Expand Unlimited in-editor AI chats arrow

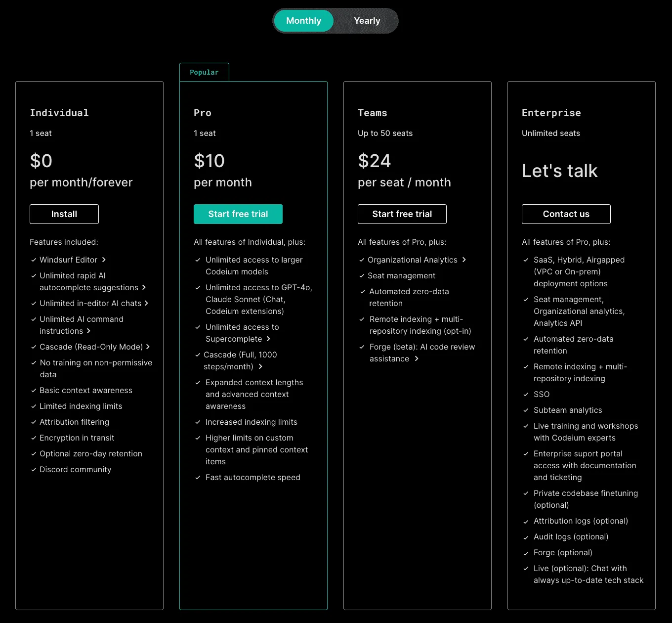tap(146, 303)
